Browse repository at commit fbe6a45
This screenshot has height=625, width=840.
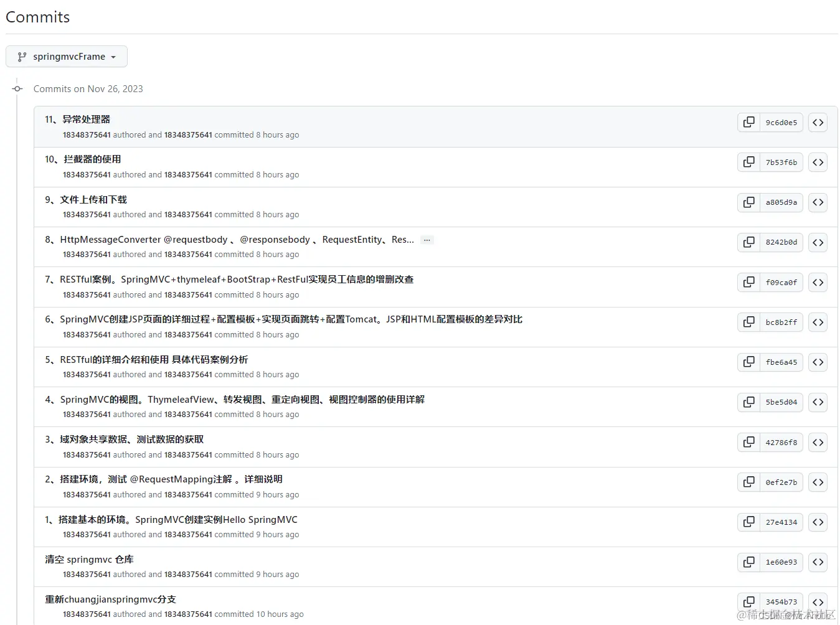tap(818, 362)
